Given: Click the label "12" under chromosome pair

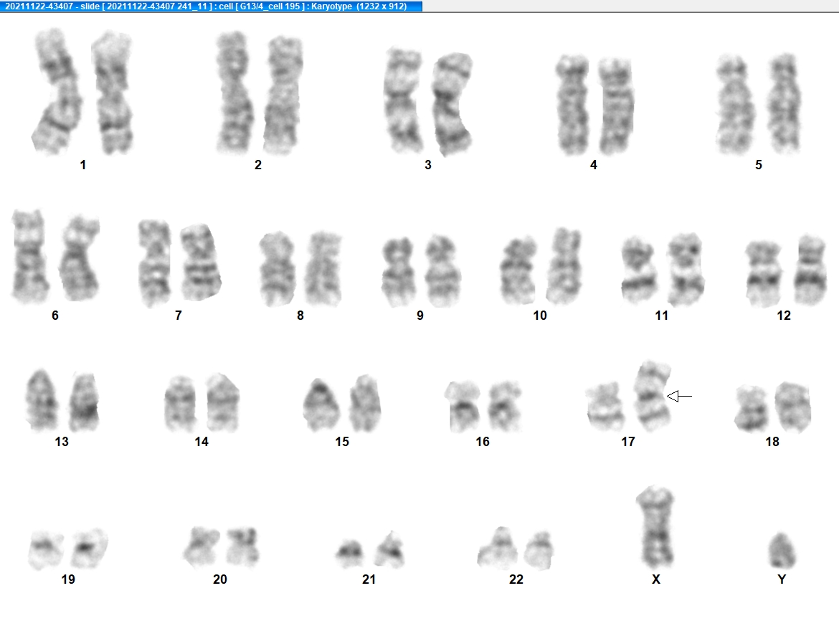Looking at the screenshot, I should coord(783,316).
